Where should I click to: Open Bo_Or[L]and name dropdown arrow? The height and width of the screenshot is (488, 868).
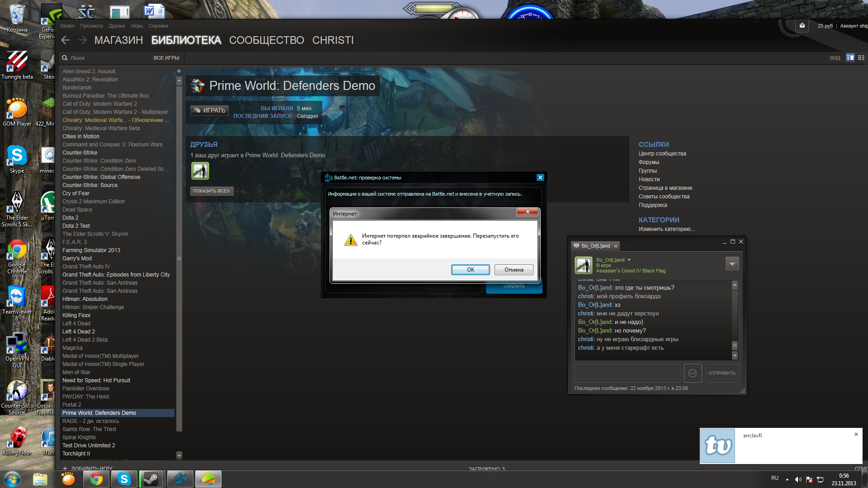[x=629, y=260]
